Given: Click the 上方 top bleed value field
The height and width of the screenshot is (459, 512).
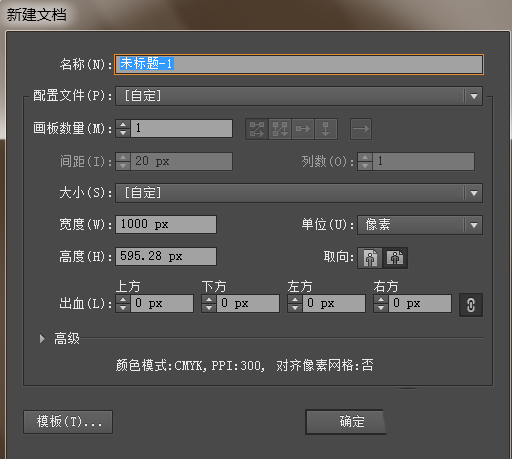Looking at the screenshot, I should (x=162, y=303).
